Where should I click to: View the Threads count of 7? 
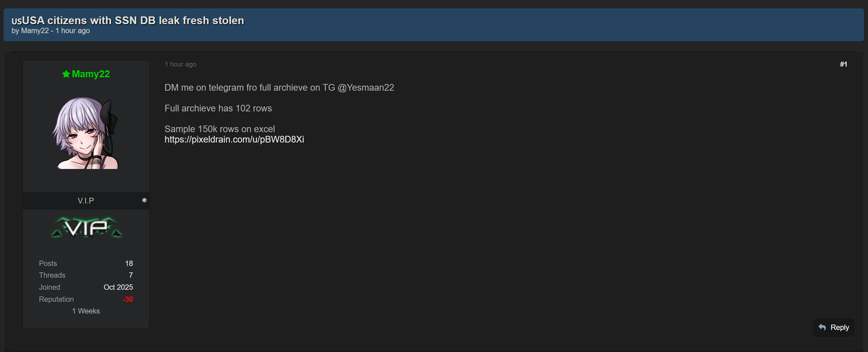[131, 275]
